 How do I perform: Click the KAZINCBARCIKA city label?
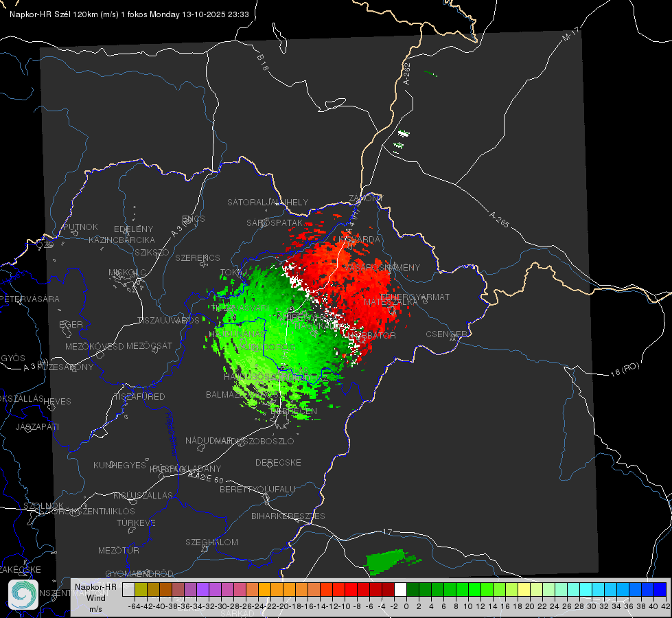(x=121, y=240)
